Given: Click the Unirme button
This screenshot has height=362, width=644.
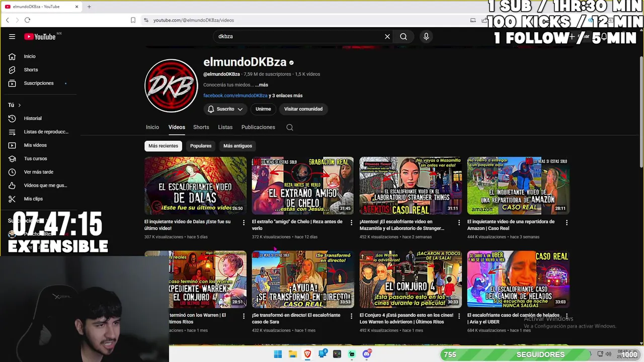Looking at the screenshot, I should (263, 109).
